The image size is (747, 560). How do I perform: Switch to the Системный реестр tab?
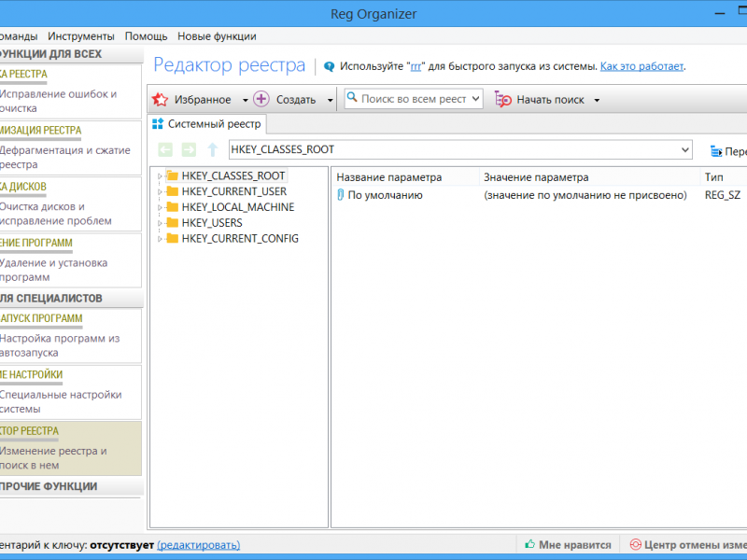(x=206, y=124)
